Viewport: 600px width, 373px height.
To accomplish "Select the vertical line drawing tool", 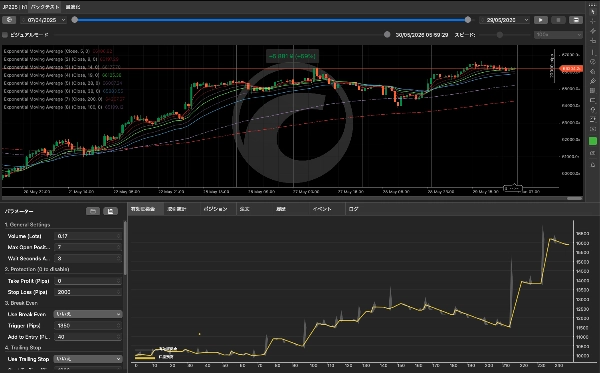I will click(593, 52).
